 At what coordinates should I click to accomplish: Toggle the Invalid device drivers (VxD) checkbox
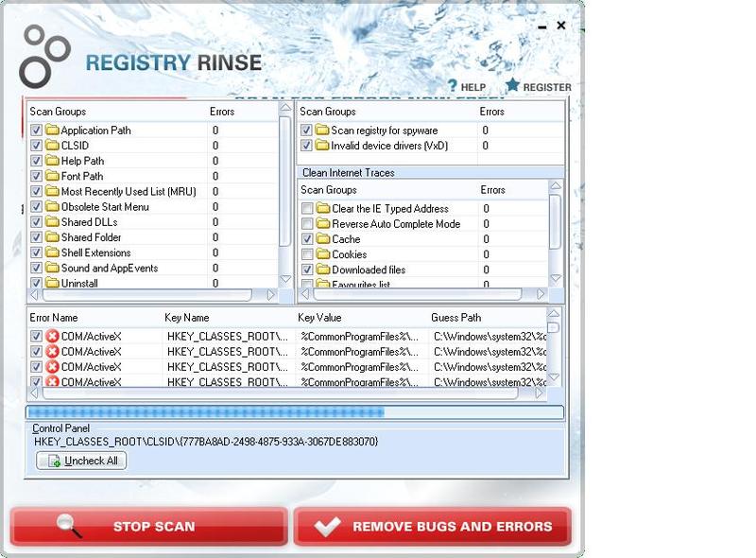tap(306, 146)
